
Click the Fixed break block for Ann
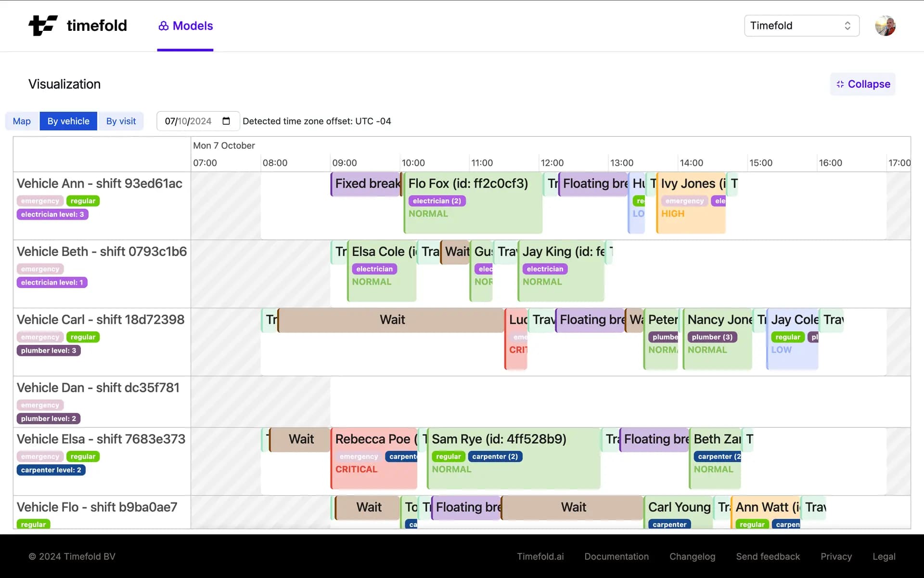pos(366,184)
